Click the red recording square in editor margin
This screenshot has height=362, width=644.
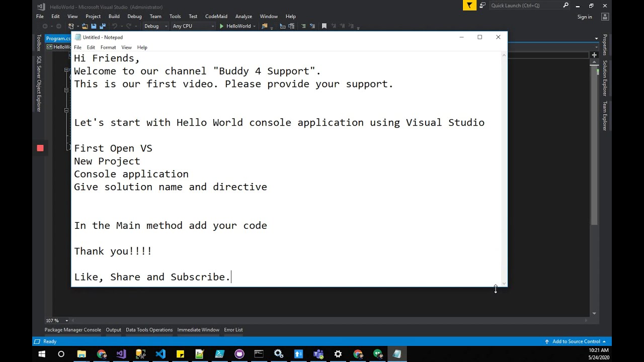coord(40,148)
